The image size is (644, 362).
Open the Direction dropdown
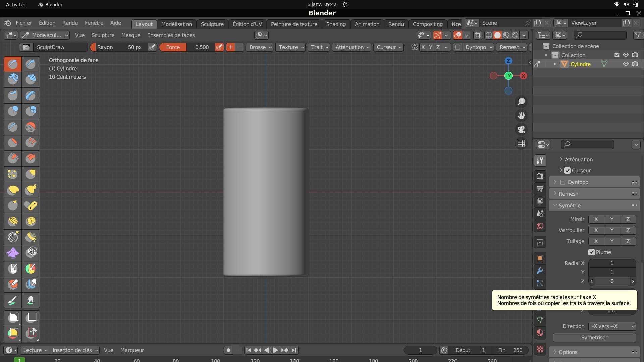[612, 326]
